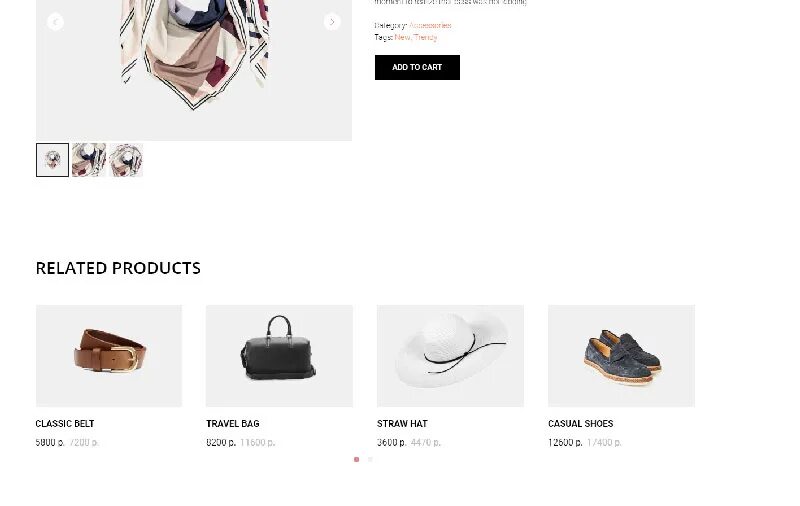
Task: Click the Classic Belt title
Action: [x=65, y=424]
